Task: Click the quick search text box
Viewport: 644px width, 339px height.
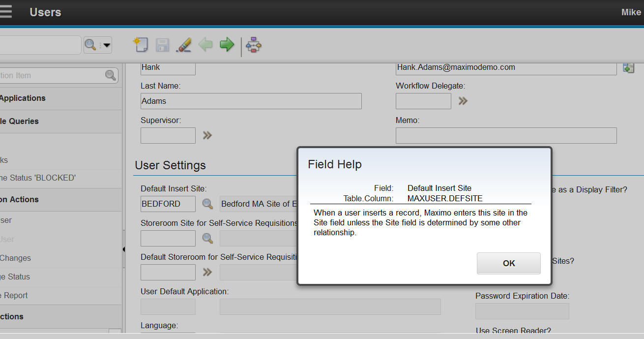Action: click(x=40, y=45)
